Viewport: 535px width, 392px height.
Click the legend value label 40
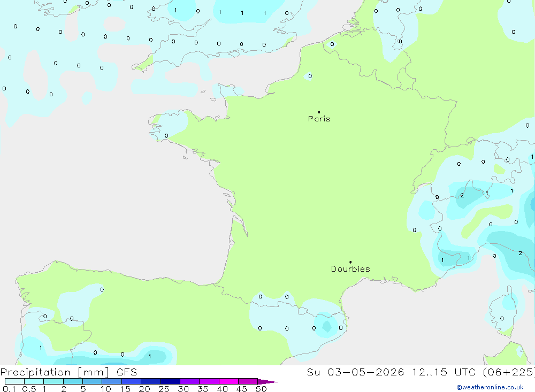point(223,389)
